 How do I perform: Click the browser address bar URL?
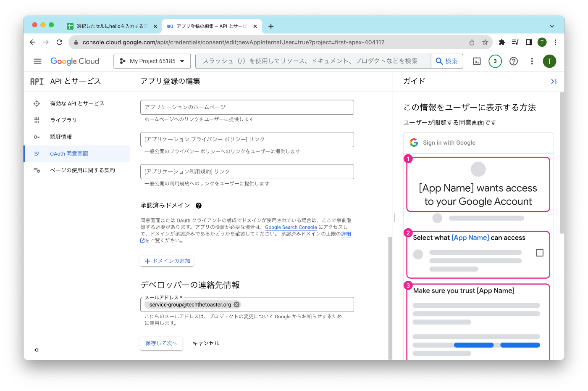point(234,42)
